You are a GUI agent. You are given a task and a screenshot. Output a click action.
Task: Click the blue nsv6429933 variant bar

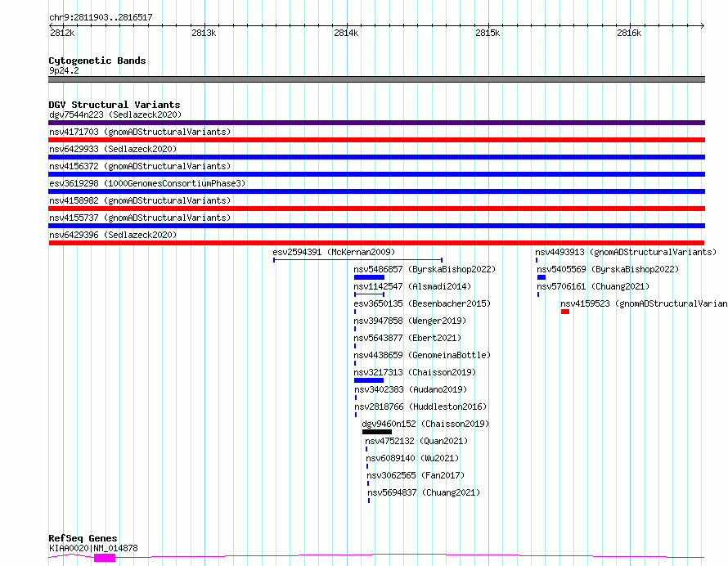click(x=376, y=157)
